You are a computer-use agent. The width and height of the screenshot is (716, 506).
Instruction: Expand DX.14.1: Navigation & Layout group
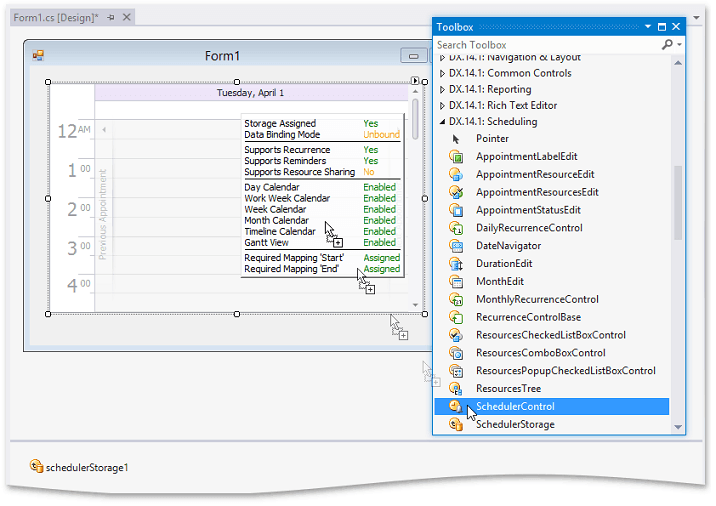pyautogui.click(x=442, y=58)
